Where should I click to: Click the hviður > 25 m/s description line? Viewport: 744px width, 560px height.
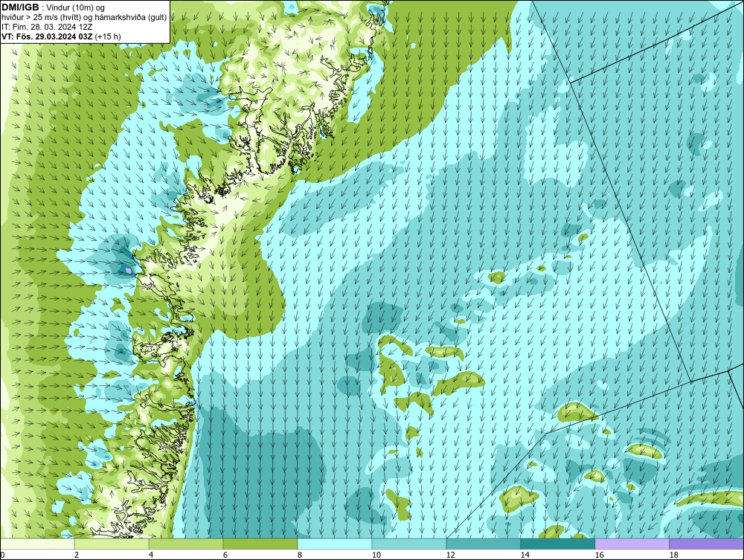tap(84, 18)
